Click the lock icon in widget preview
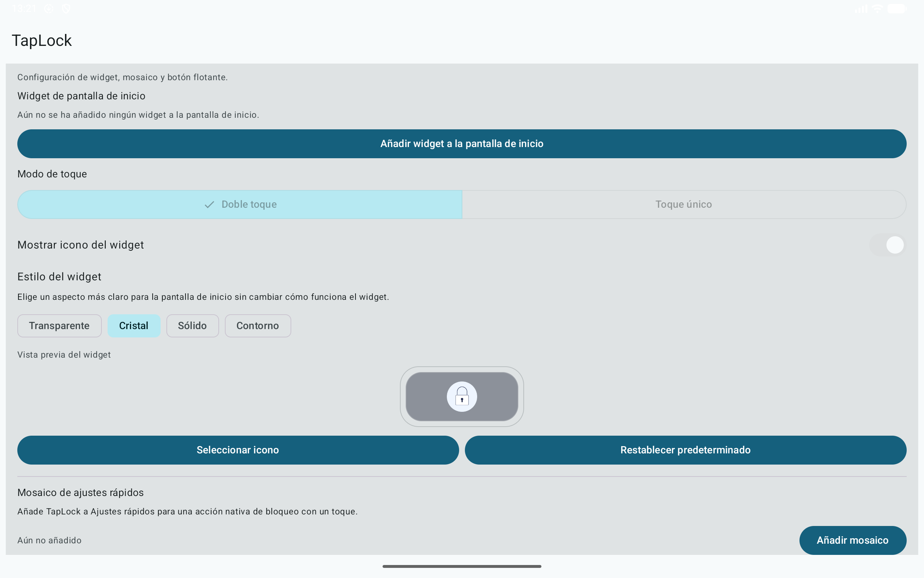Image resolution: width=924 pixels, height=578 pixels. coord(462,396)
